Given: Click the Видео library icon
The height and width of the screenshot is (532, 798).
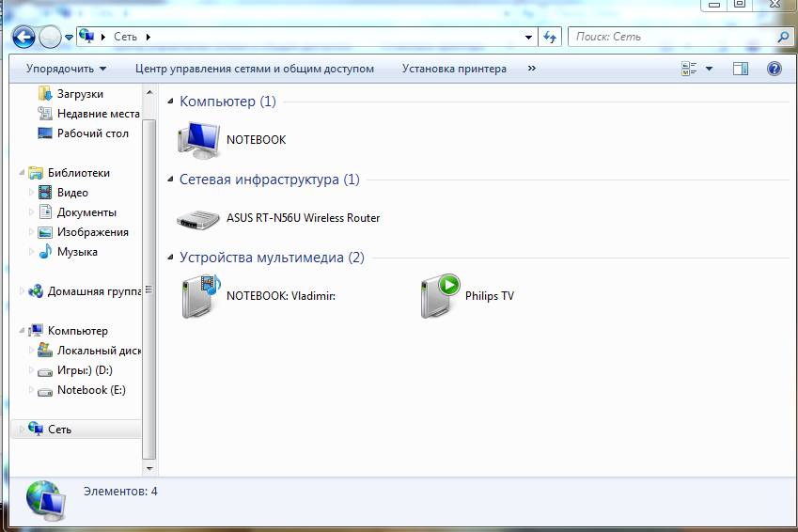Looking at the screenshot, I should [45, 193].
